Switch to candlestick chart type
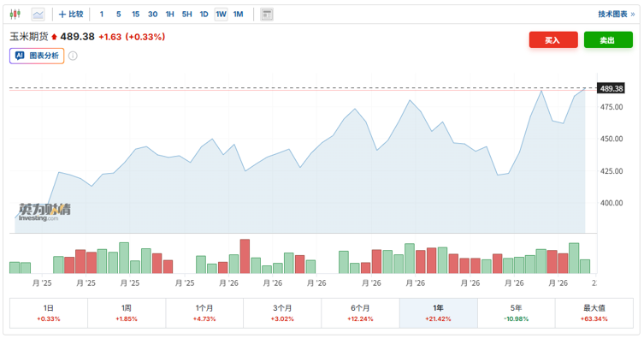The height and width of the screenshot is (339, 644). (15, 15)
